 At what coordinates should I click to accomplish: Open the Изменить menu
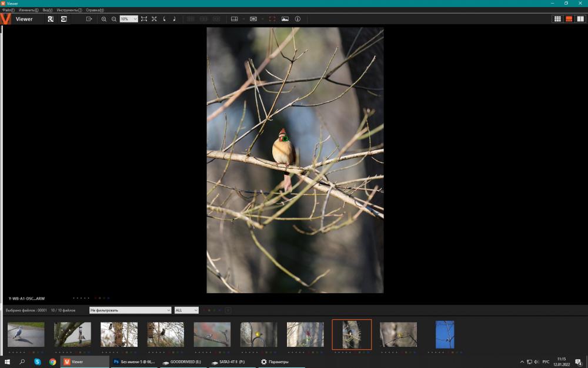[28, 10]
